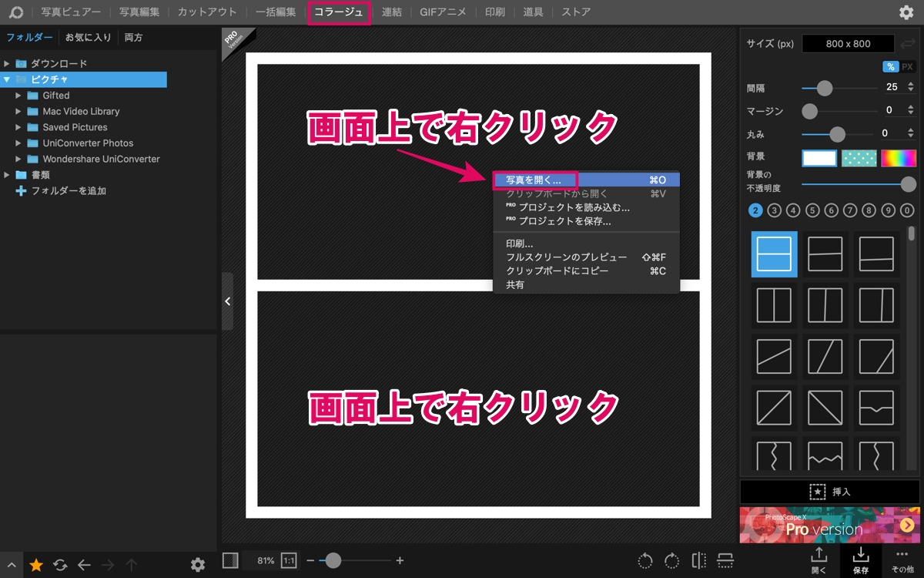
Task: Select the 8 photos count button
Action: (869, 210)
